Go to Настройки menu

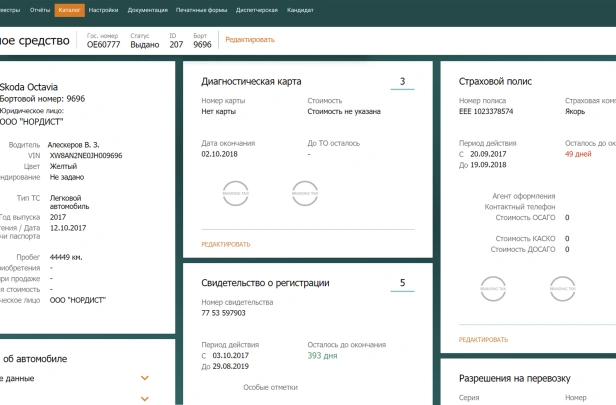(x=103, y=8)
